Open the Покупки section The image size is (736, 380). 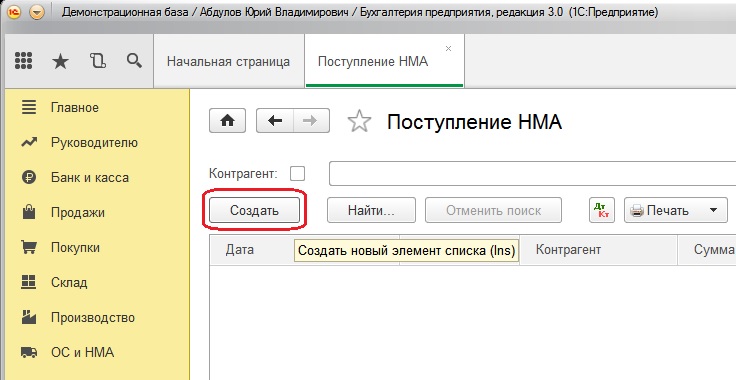point(75,247)
